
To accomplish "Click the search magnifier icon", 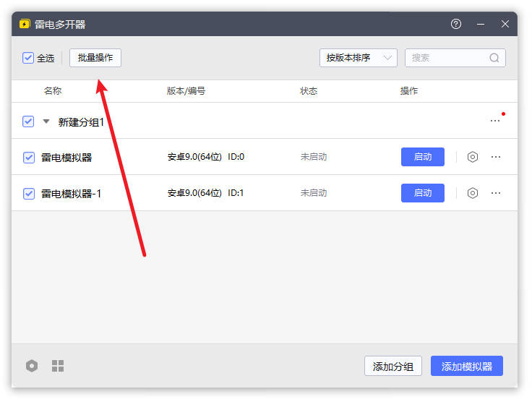I will 494,58.
